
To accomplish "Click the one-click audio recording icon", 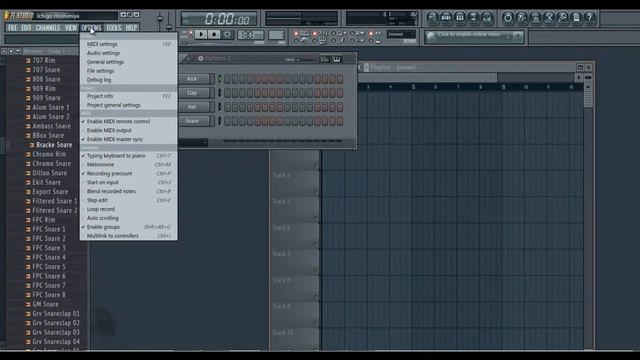I will coord(563,17).
